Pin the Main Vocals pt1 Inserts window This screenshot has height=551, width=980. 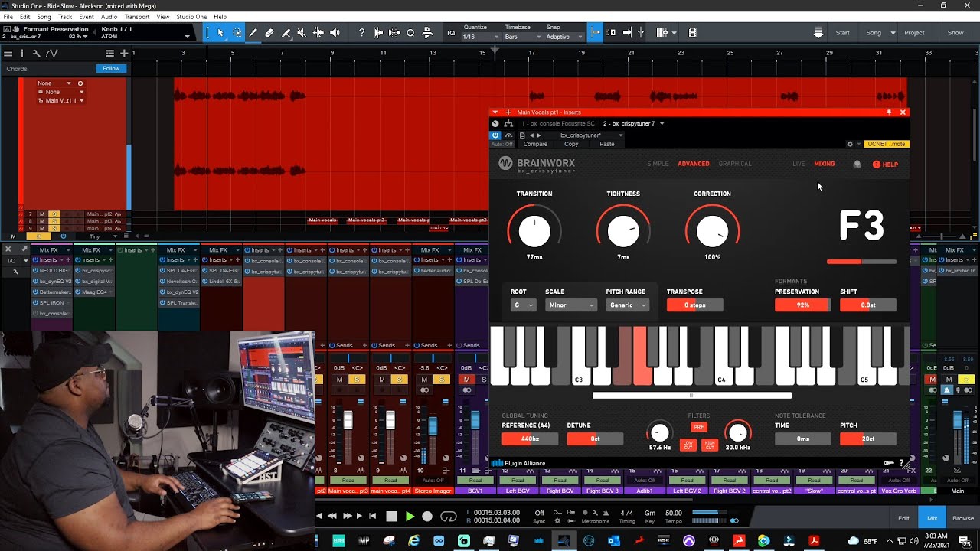(x=889, y=112)
